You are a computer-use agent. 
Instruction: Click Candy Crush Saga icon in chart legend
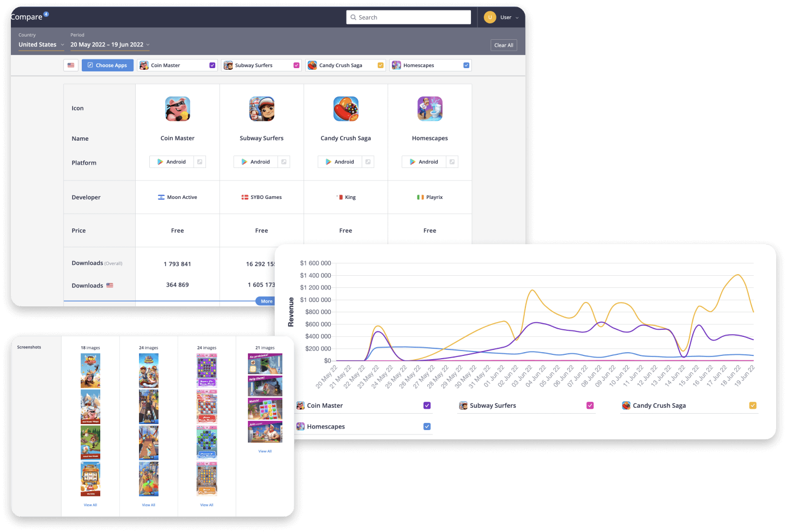click(x=626, y=406)
